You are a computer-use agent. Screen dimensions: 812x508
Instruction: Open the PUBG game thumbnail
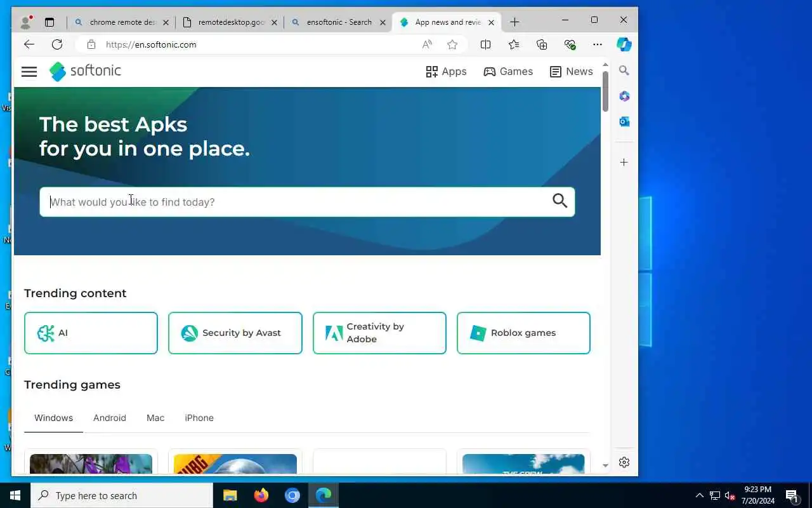pyautogui.click(x=235, y=464)
